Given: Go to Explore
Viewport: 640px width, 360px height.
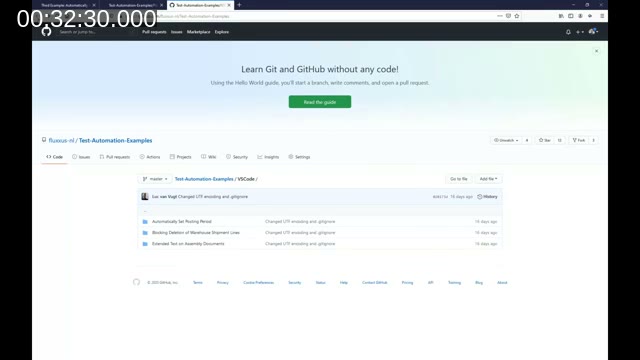Looking at the screenshot, I should [222, 32].
